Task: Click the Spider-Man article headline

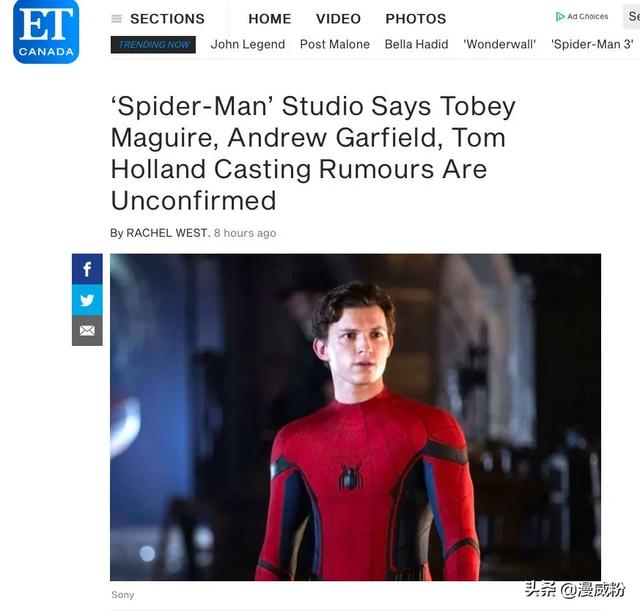Action: [x=313, y=154]
